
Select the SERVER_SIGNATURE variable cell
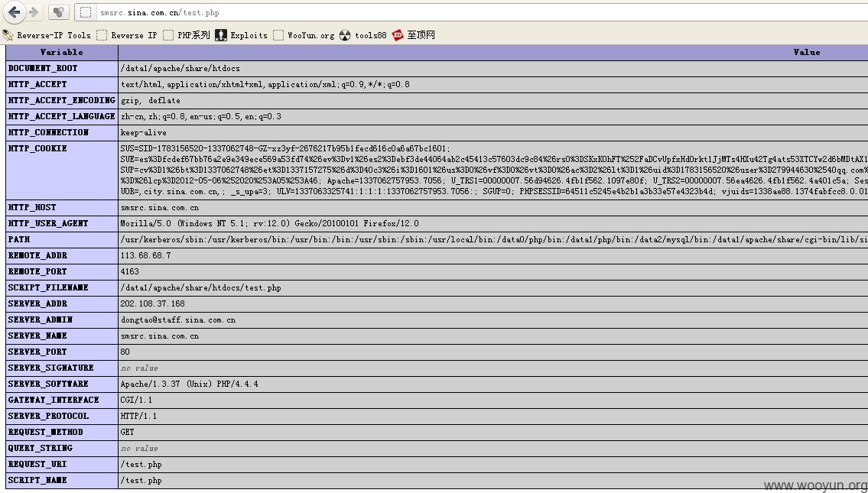coord(62,368)
